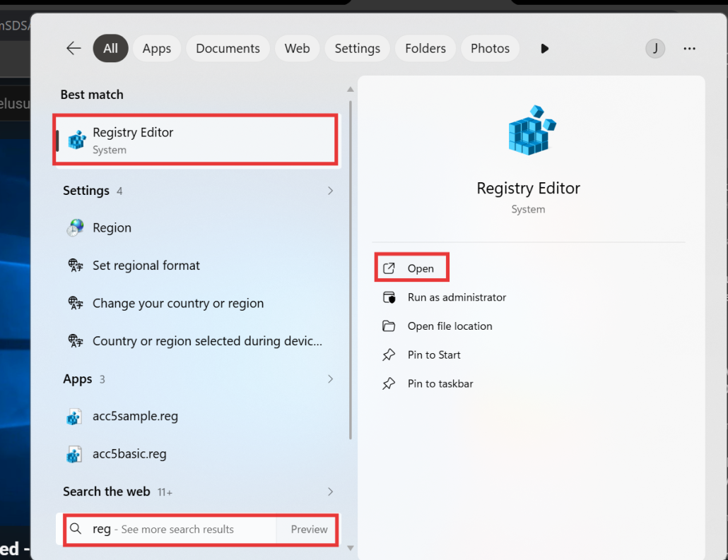This screenshot has height=560, width=728.
Task: Click the Apps section heading
Action: click(78, 379)
